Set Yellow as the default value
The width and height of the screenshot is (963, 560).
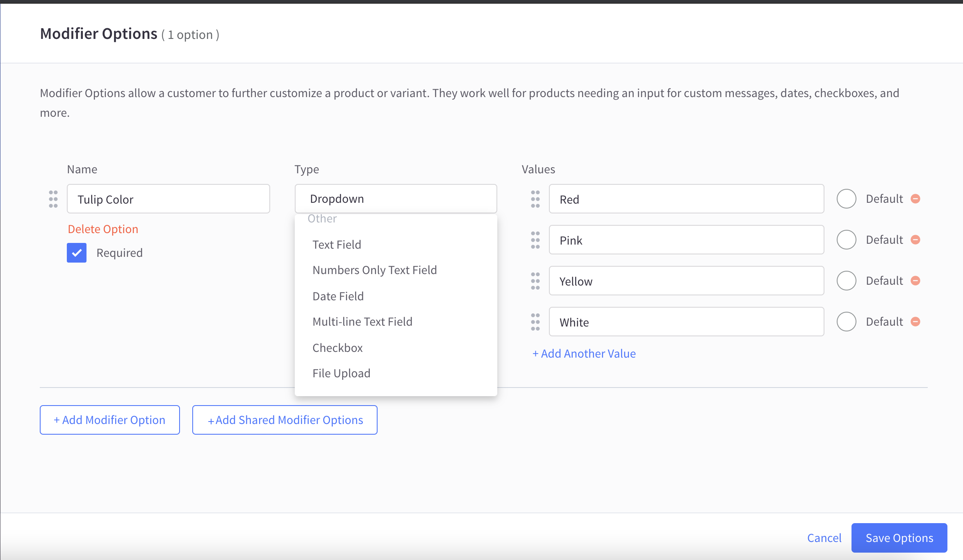pos(847,281)
